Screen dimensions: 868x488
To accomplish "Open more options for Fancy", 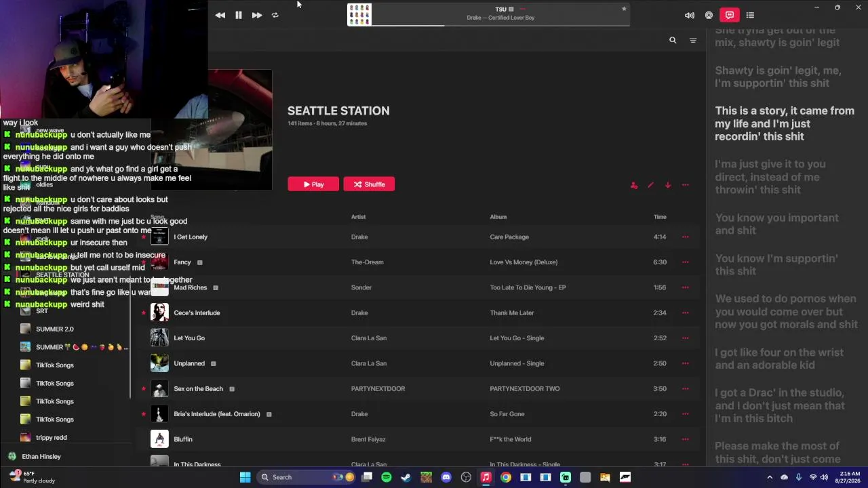I will pyautogui.click(x=686, y=262).
